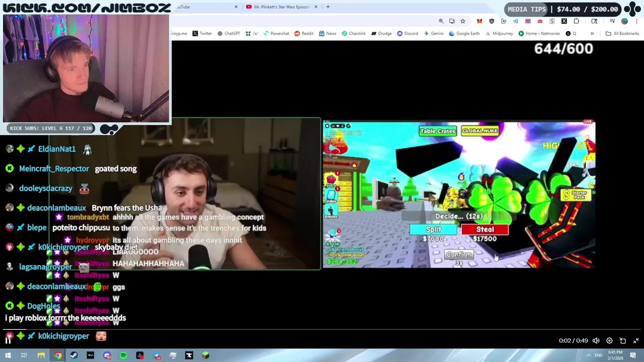Viewport: 644px width, 362px height.
Task: Open Telegram from the taskbar
Action: pos(156,355)
